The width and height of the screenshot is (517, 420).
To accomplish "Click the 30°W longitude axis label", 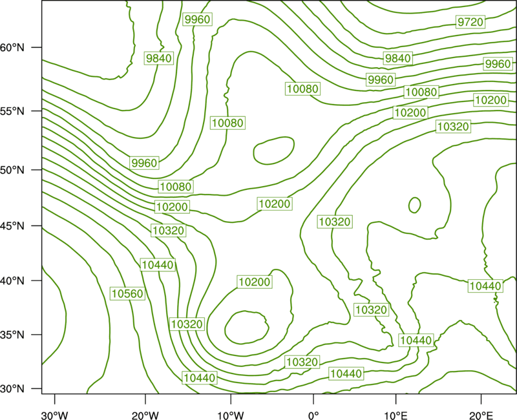I will tap(54, 415).
